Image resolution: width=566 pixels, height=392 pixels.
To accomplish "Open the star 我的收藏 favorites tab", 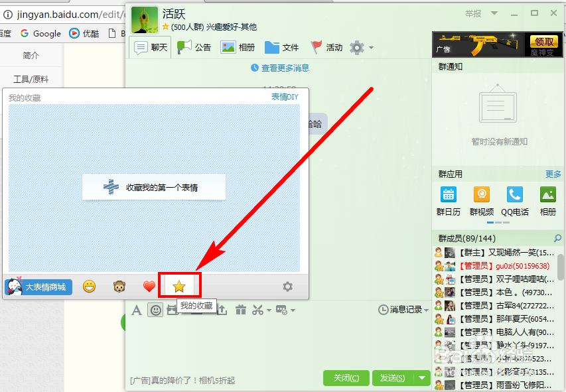I will coord(178,285).
